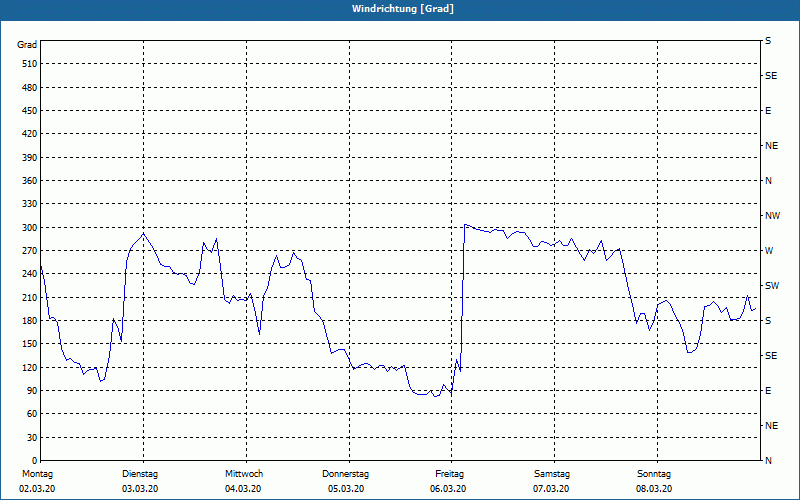Click the Windrichtung [Grad] chart title
Viewport: 800px width, 500px height.
403,9
